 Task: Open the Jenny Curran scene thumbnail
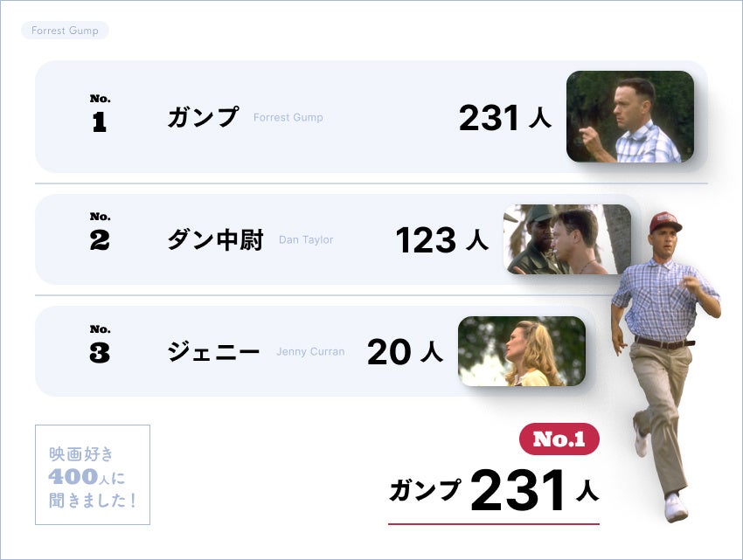(521, 351)
